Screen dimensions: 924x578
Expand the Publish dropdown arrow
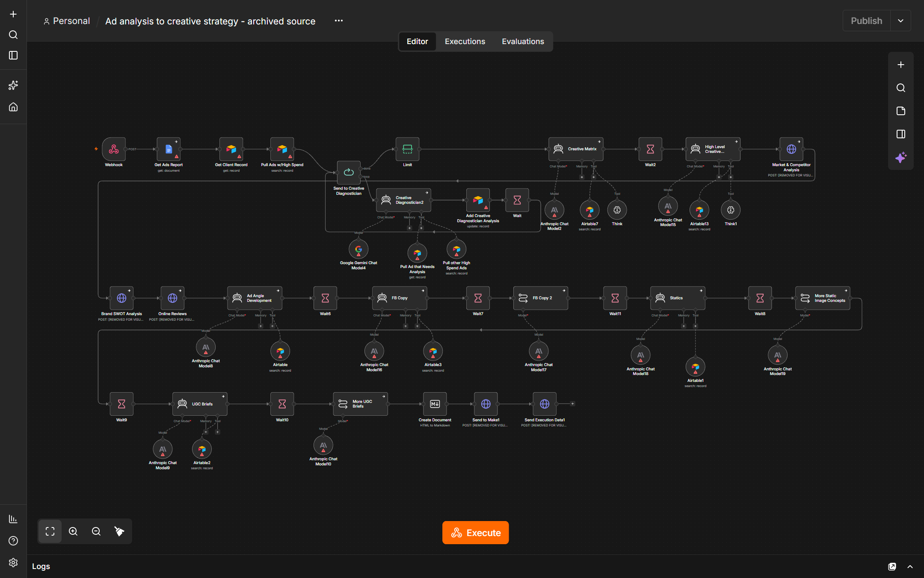coord(900,21)
